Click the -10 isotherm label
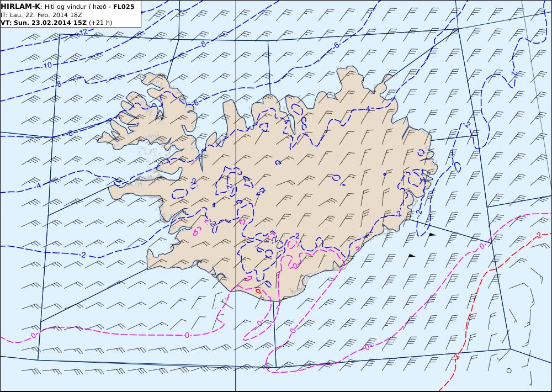552x392 pixels. (47, 66)
